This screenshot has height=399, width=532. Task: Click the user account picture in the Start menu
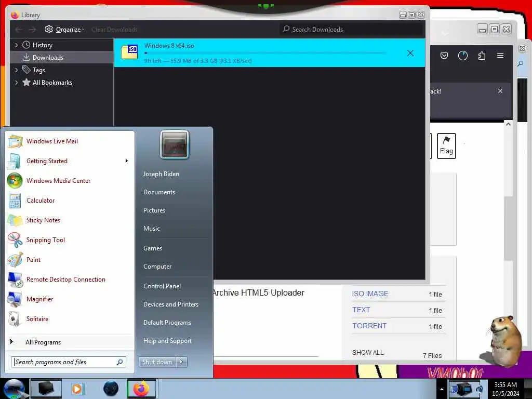point(175,144)
